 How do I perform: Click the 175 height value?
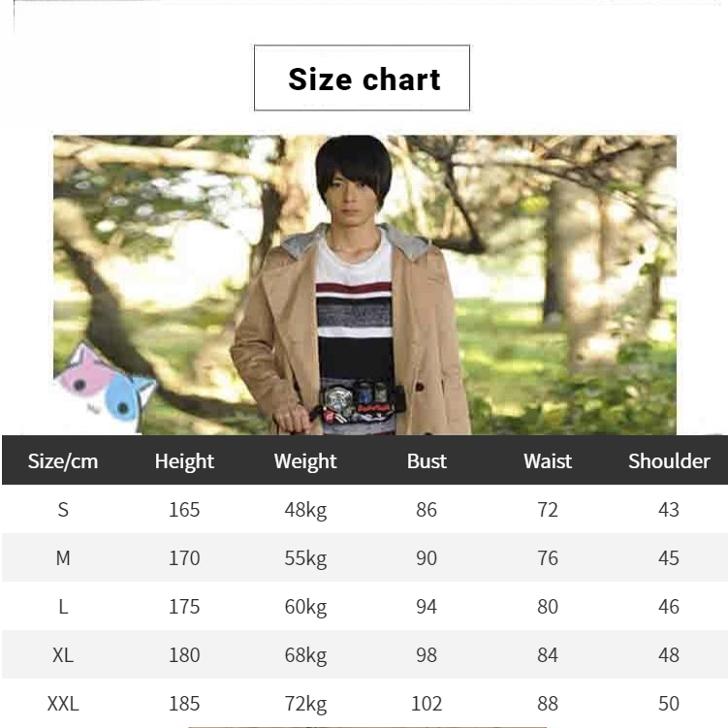pyautogui.click(x=184, y=607)
